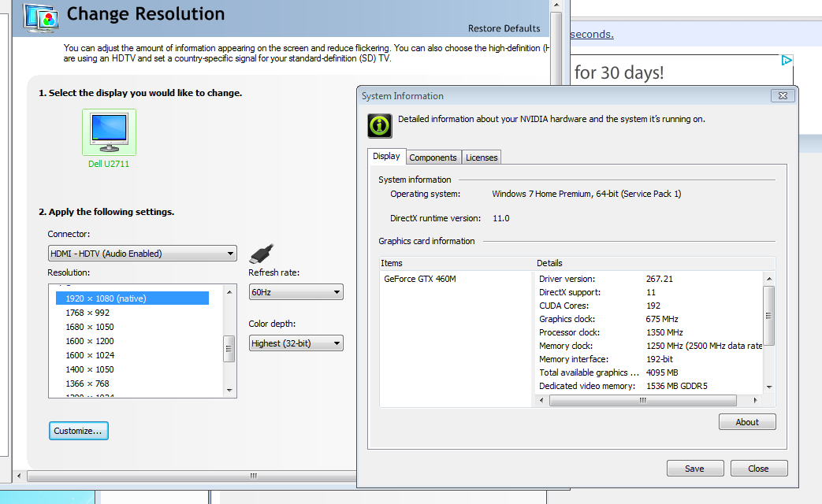
Task: Click the Memory clock: 1250 MHz row
Action: coord(649,346)
